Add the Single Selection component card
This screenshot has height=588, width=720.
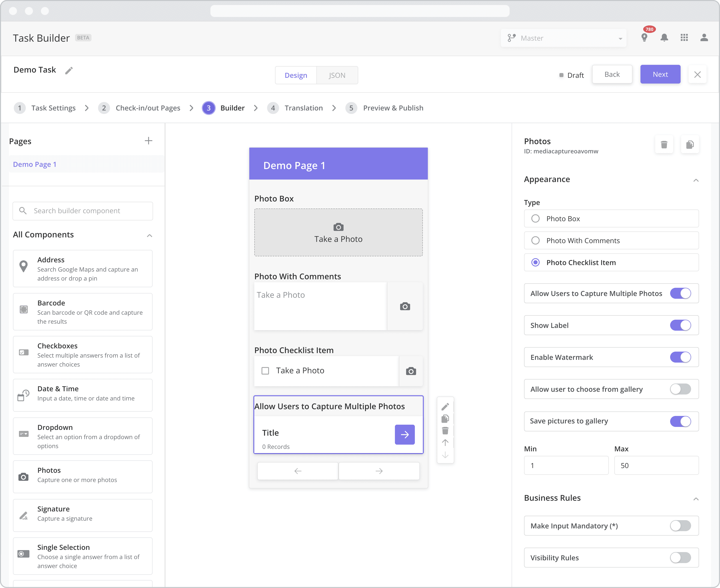click(x=83, y=556)
